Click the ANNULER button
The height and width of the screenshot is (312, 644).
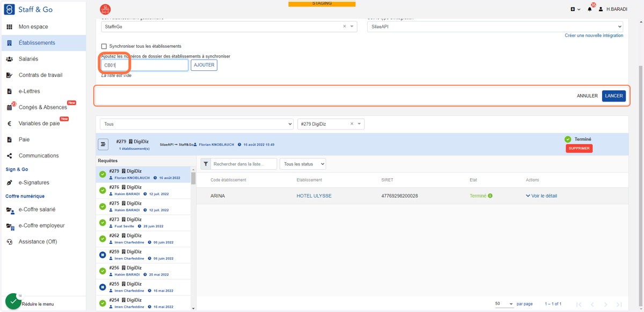point(587,96)
